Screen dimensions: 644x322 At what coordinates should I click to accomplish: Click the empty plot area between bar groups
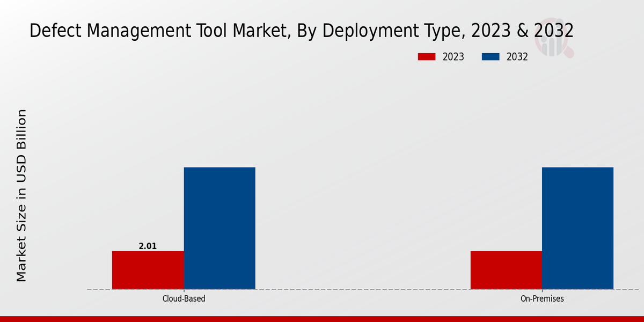pyautogui.click(x=363, y=215)
